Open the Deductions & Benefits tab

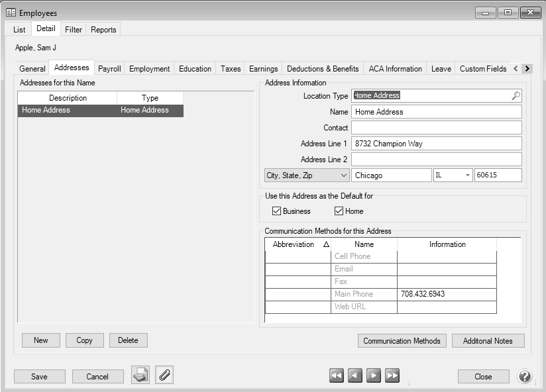(x=323, y=68)
